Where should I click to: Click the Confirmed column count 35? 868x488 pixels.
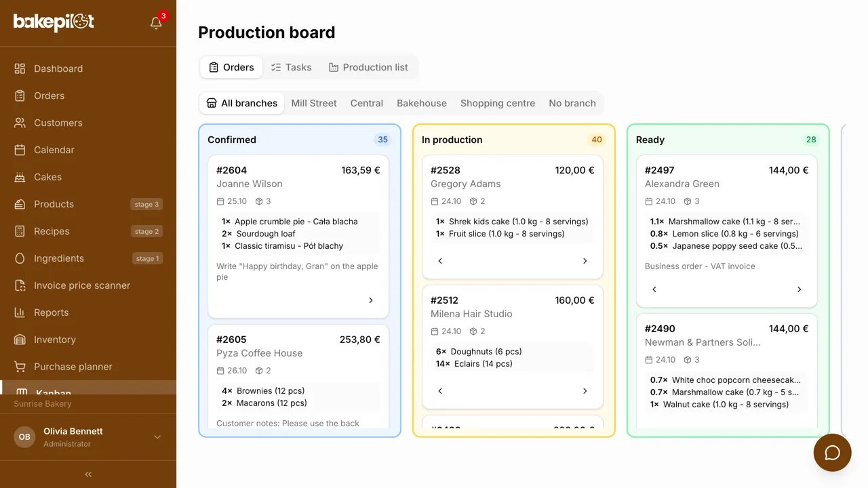click(x=383, y=140)
